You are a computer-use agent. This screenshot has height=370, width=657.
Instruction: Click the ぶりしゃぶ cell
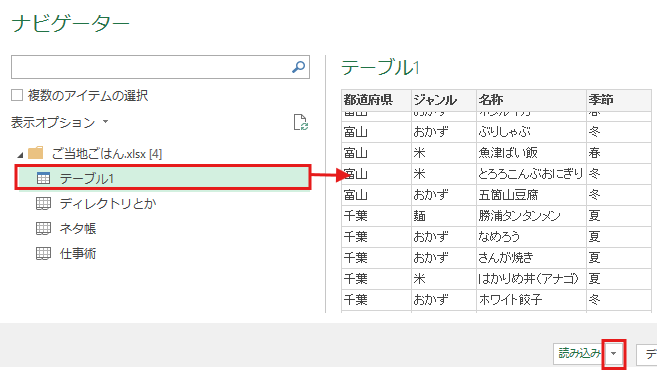click(531, 132)
